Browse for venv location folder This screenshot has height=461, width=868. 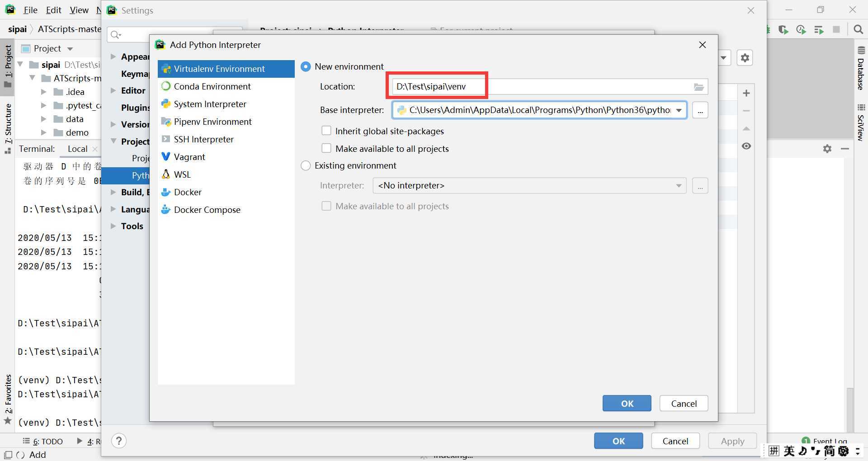699,87
